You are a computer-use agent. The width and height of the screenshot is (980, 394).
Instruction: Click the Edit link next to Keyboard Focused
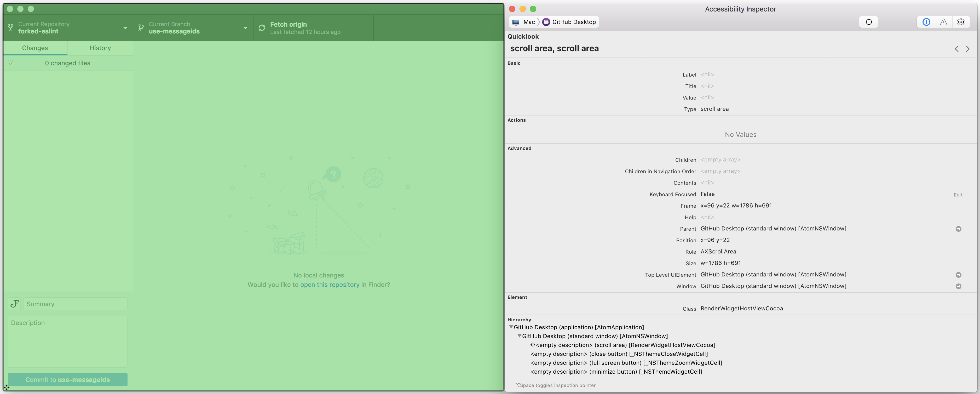[x=958, y=194]
